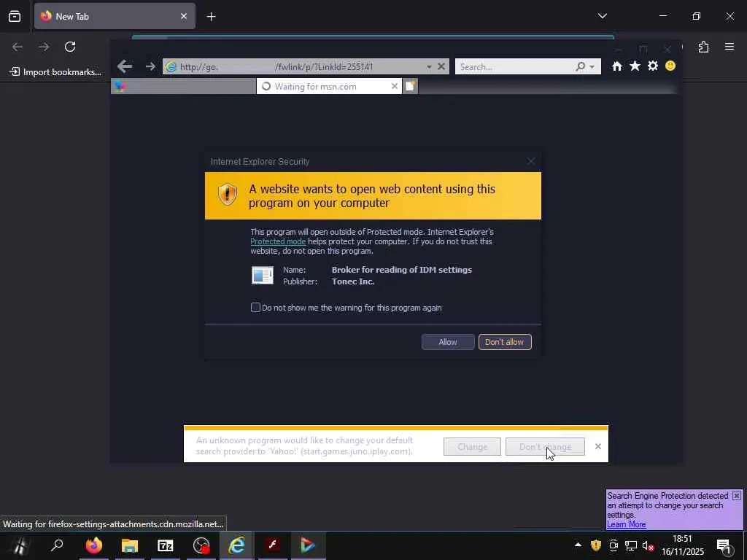Click Don't change search provider button
Viewport: 747px width, 560px height.
[545, 447]
